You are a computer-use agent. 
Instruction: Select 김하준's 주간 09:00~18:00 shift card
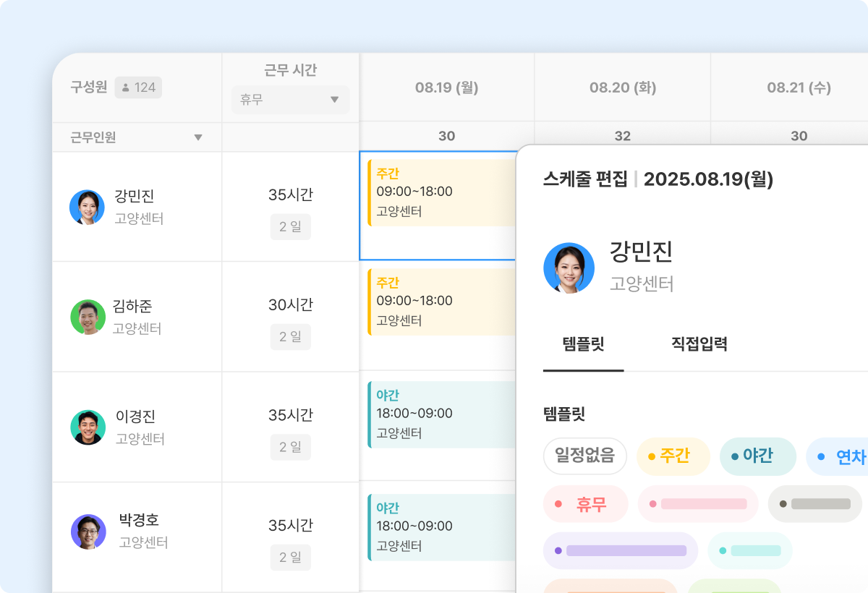(441, 302)
